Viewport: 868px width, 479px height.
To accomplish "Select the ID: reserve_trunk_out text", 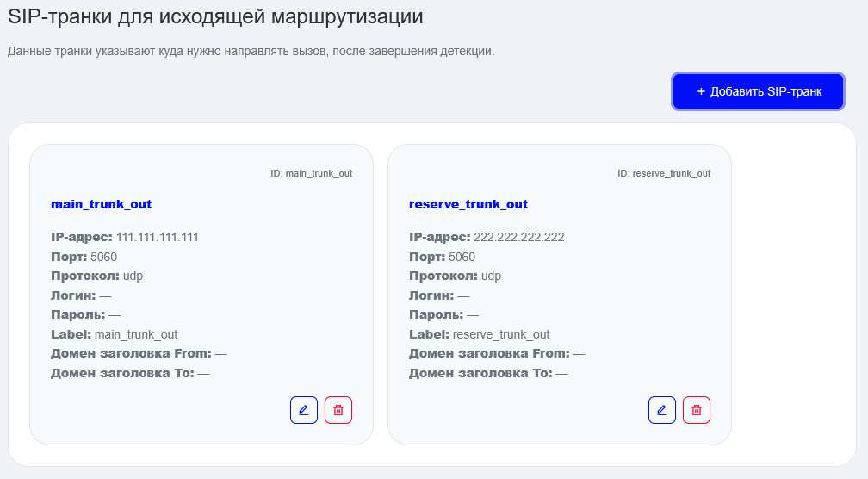I will click(x=664, y=173).
